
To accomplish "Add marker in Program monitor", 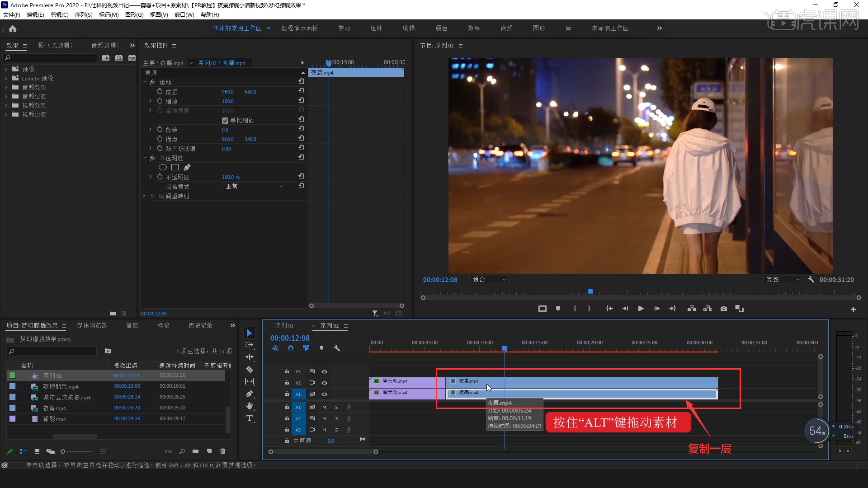I will 558,309.
